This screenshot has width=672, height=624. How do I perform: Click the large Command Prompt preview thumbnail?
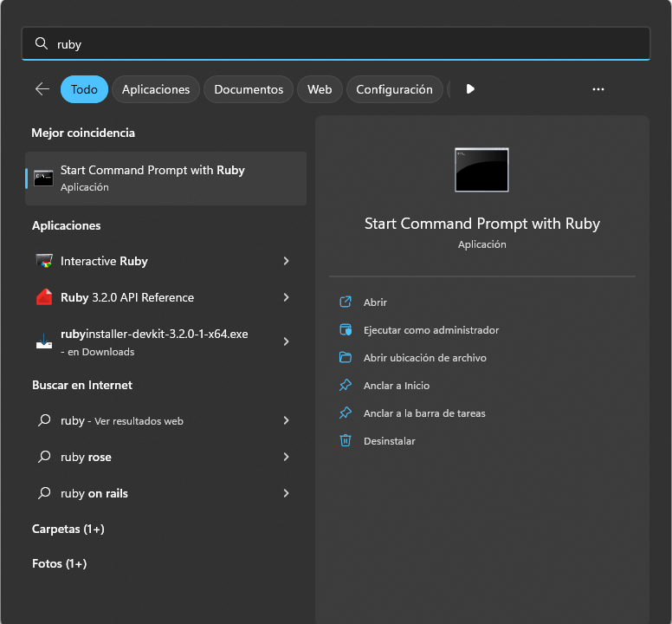(x=481, y=170)
